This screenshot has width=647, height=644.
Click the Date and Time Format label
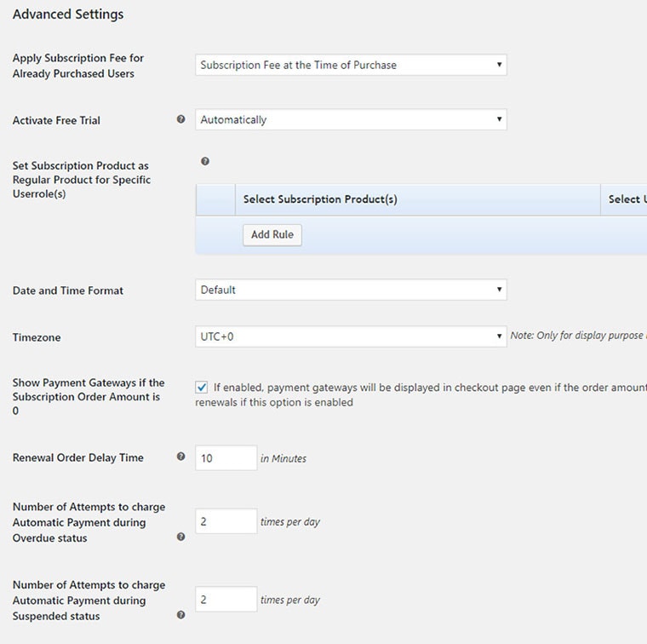point(68,290)
